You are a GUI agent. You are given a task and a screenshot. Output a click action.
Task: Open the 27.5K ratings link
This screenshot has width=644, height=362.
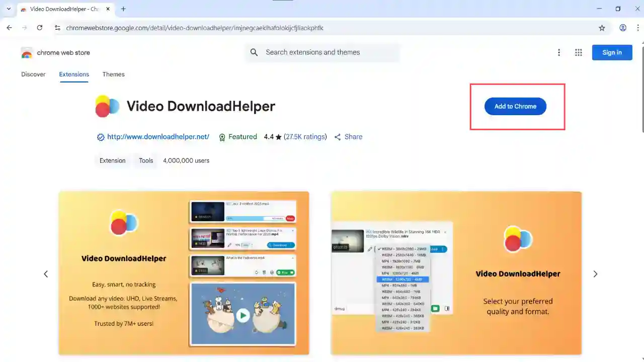pyautogui.click(x=305, y=137)
